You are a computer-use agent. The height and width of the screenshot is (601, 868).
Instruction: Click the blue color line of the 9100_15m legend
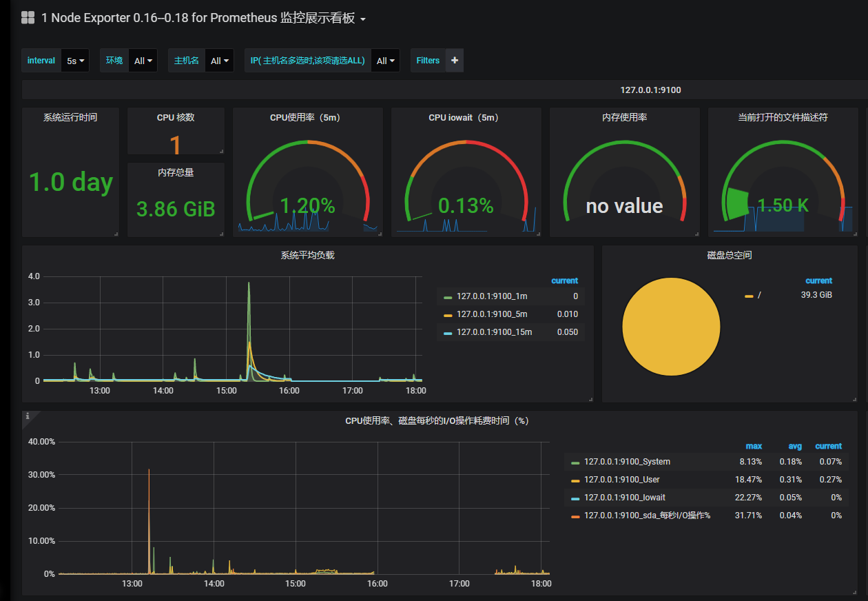click(x=448, y=333)
